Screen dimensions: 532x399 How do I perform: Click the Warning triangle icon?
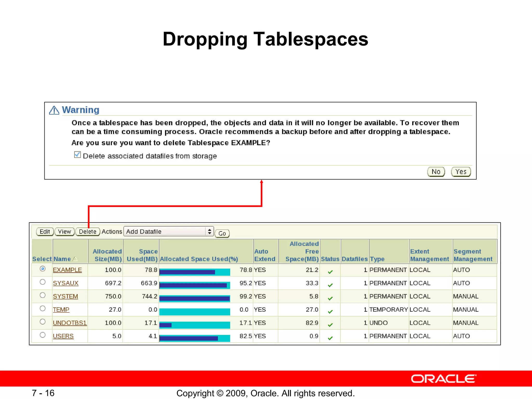(x=54, y=110)
